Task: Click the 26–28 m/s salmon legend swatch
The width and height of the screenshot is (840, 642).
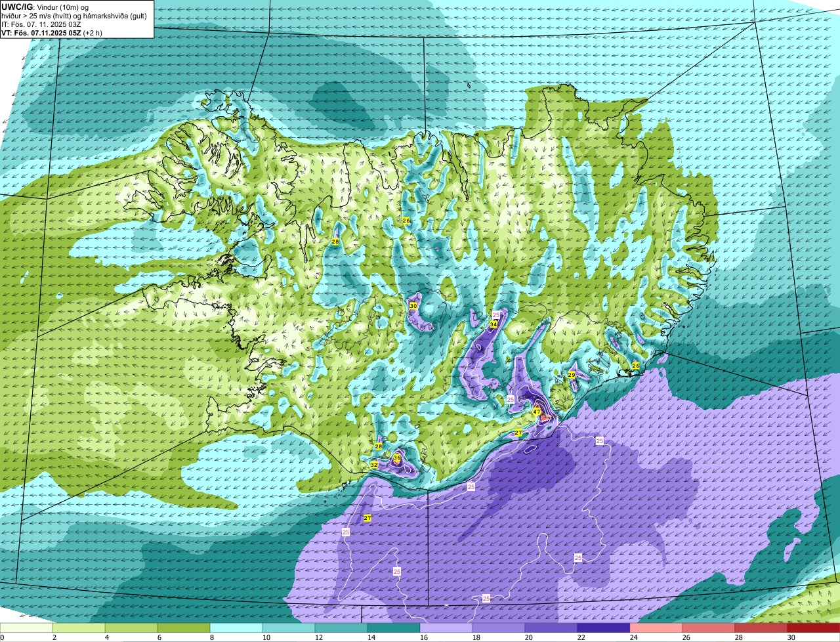Action: point(709,628)
